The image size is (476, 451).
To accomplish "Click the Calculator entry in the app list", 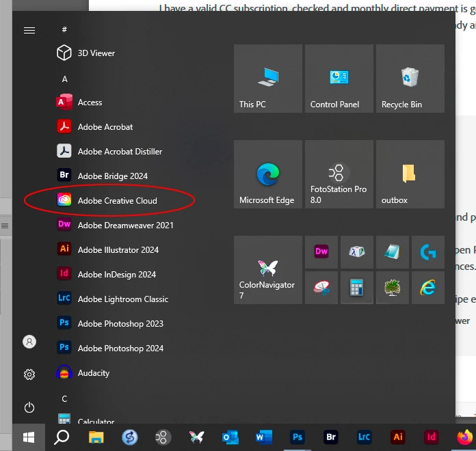I will [x=86, y=419].
